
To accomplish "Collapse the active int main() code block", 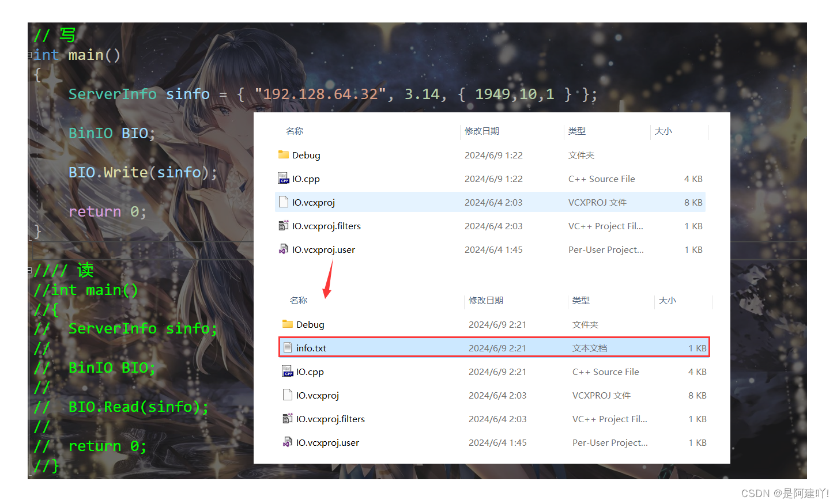I will pyautogui.click(x=29, y=55).
